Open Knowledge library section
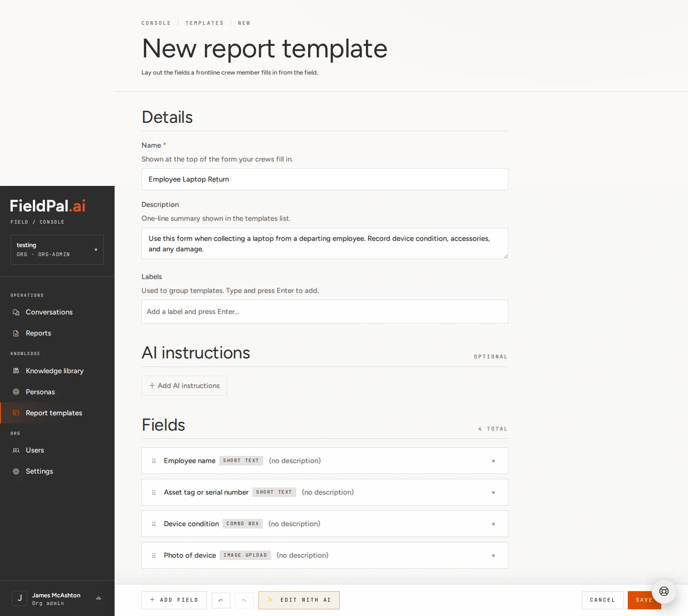 57,371
